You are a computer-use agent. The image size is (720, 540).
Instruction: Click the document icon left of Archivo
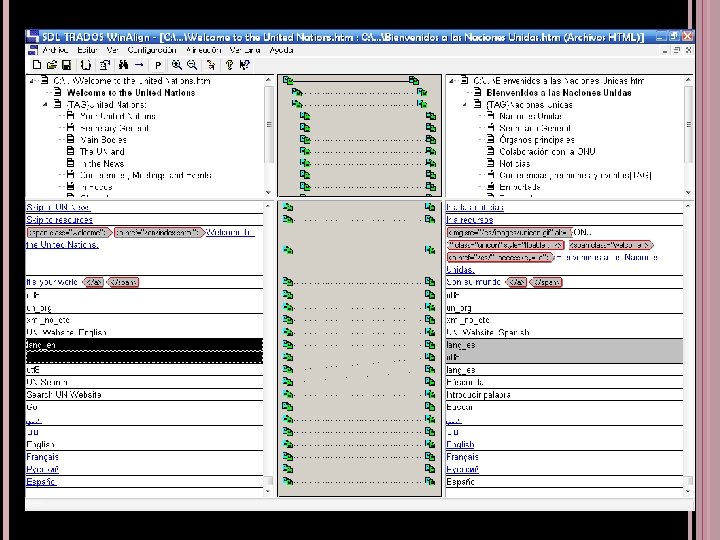tap(33, 50)
